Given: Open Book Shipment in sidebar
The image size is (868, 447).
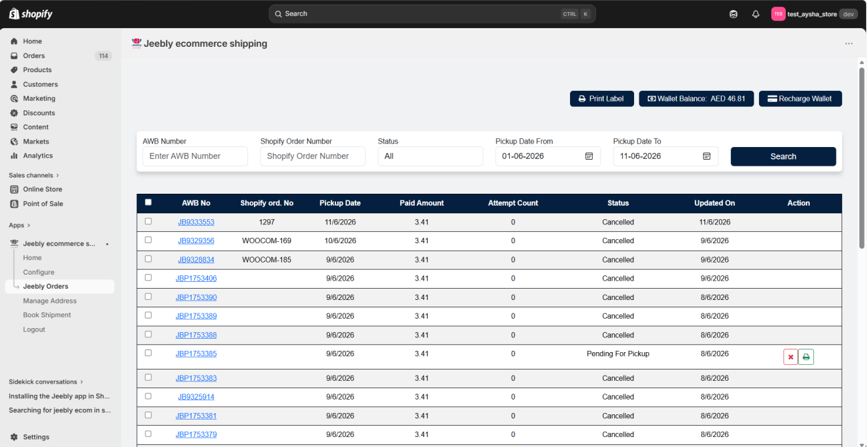Looking at the screenshot, I should point(47,315).
